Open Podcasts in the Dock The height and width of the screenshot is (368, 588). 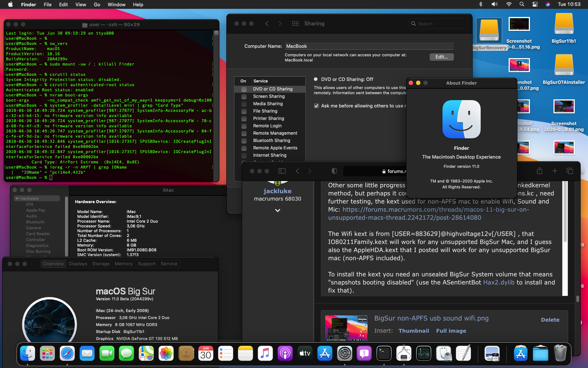click(x=285, y=354)
